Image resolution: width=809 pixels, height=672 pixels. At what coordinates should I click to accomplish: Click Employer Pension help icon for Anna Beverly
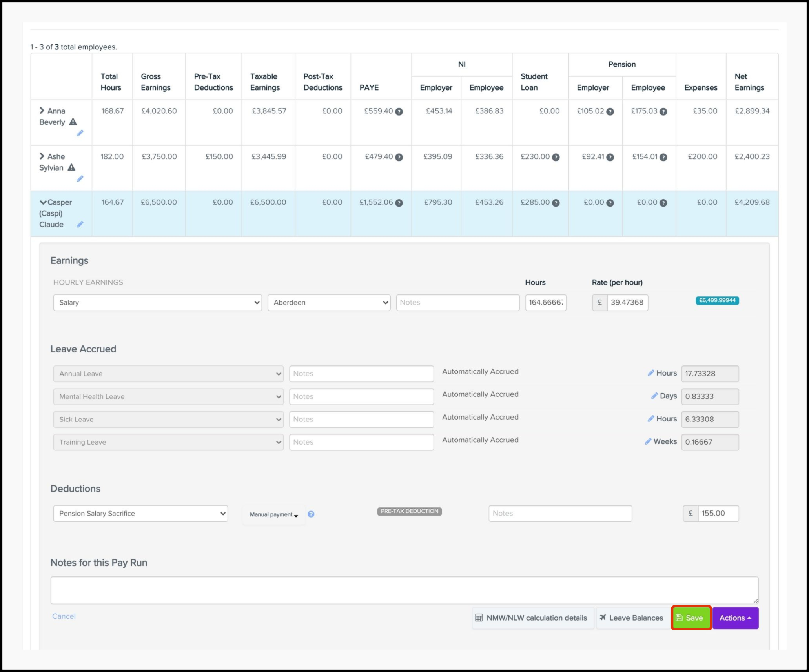[x=610, y=112]
